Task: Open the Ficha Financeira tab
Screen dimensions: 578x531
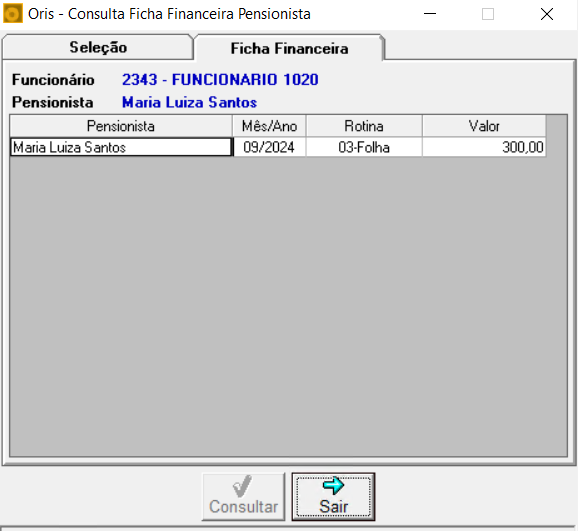Action: click(x=289, y=48)
